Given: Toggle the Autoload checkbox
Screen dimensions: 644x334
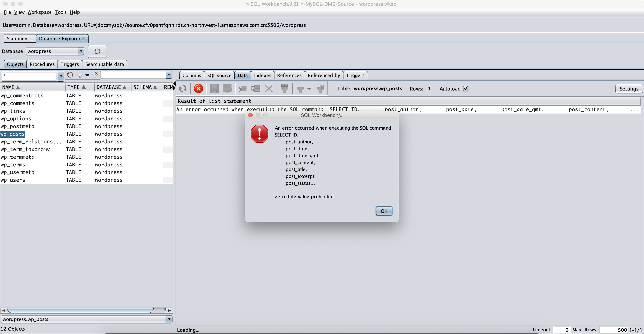Looking at the screenshot, I should (x=466, y=89).
